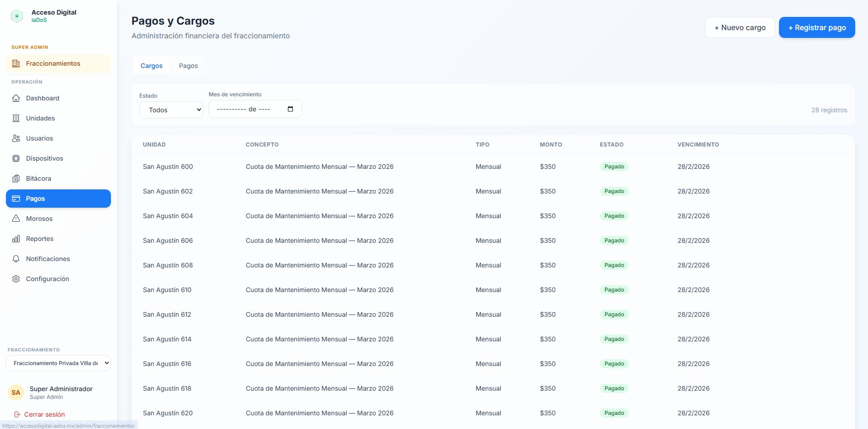Click the Cerrar sesión link
Viewport: 868px width, 429px height.
point(44,414)
